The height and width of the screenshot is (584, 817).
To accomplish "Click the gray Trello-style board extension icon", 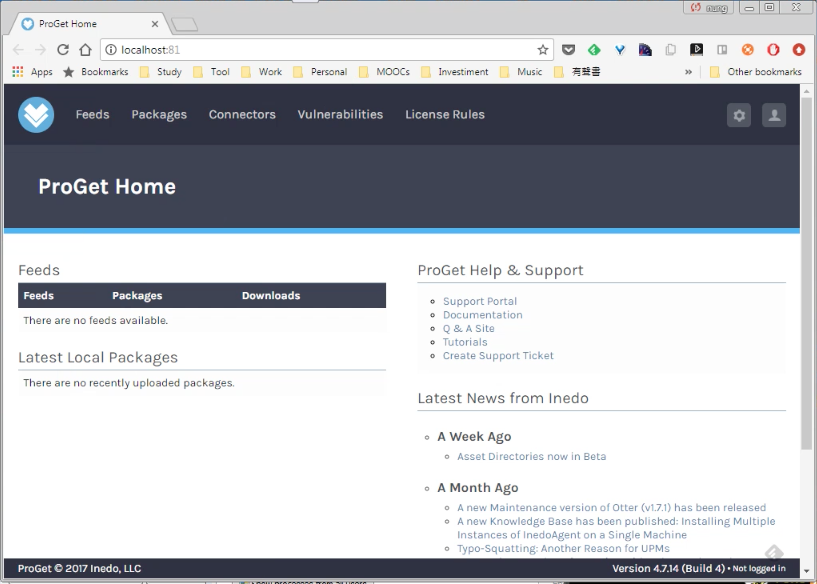I will click(x=722, y=50).
